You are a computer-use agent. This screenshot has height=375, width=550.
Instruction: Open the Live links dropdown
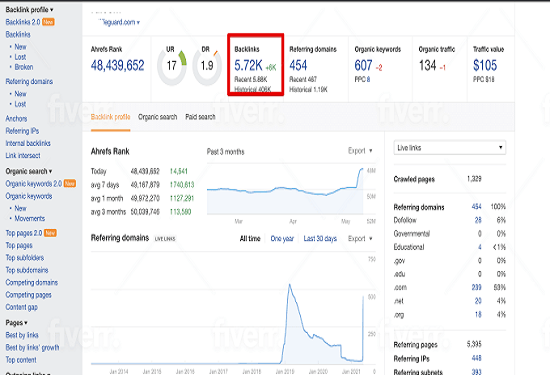click(x=450, y=148)
